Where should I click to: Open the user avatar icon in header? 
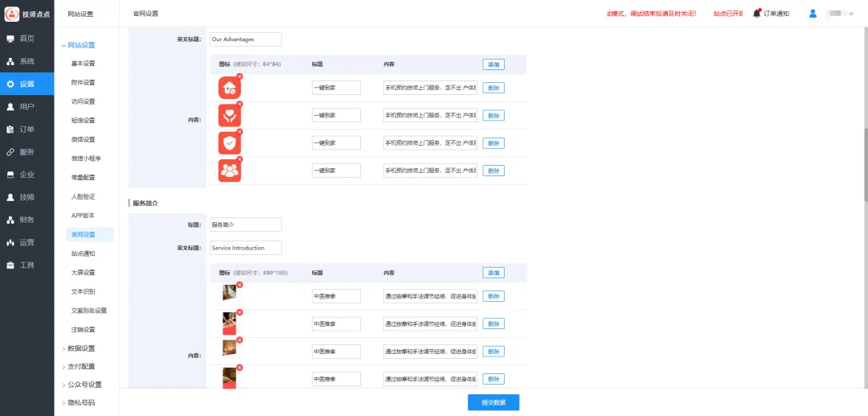tap(813, 13)
